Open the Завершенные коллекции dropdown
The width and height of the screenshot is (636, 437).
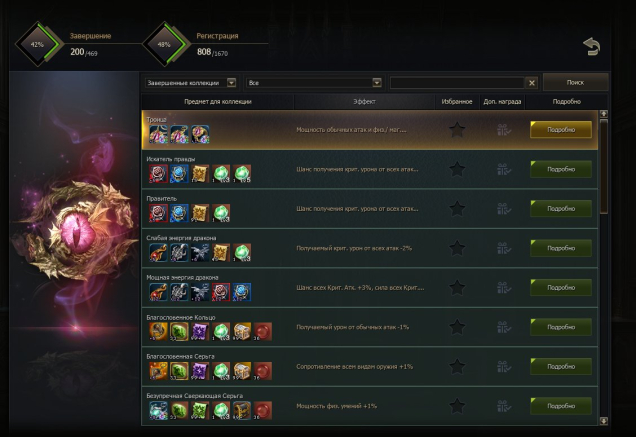(x=191, y=83)
